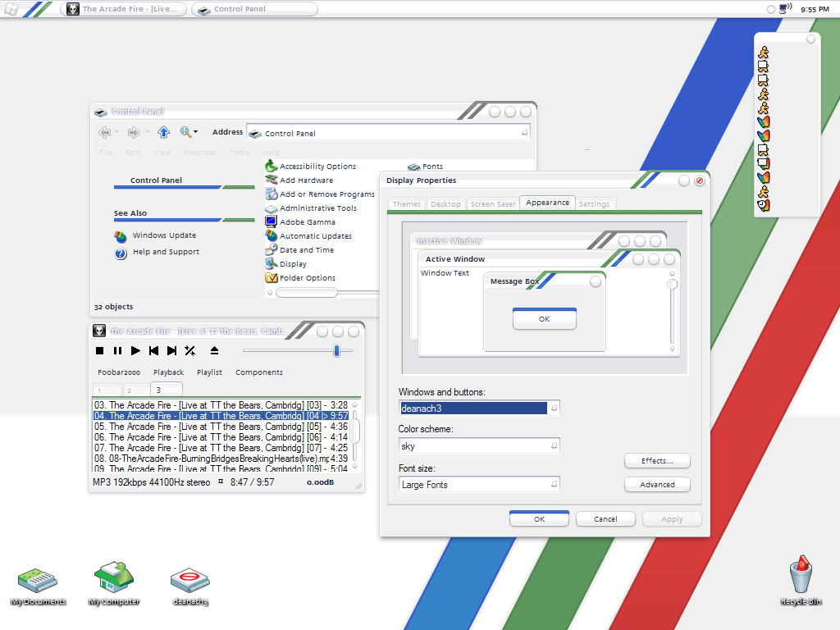Image resolution: width=840 pixels, height=630 pixels.
Task: Open the Foobar2000 menu
Action: tap(119, 372)
